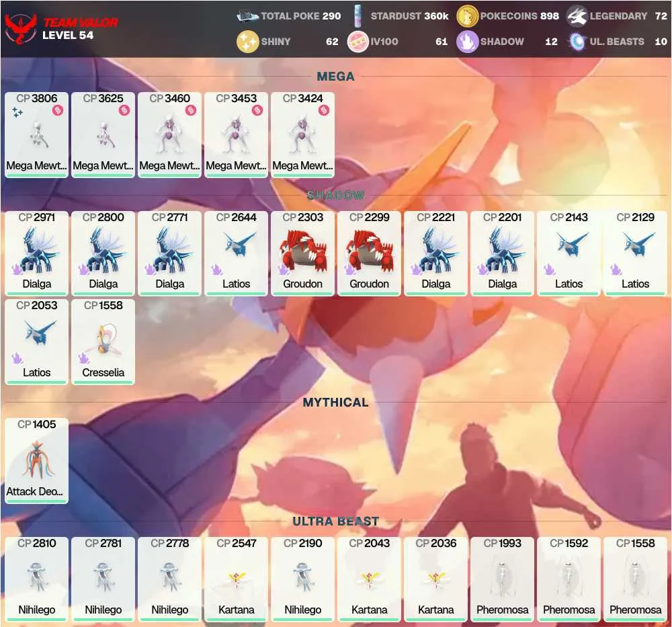Click the Pokecoins gold coin icon
This screenshot has width=672, height=627.
click(x=467, y=16)
